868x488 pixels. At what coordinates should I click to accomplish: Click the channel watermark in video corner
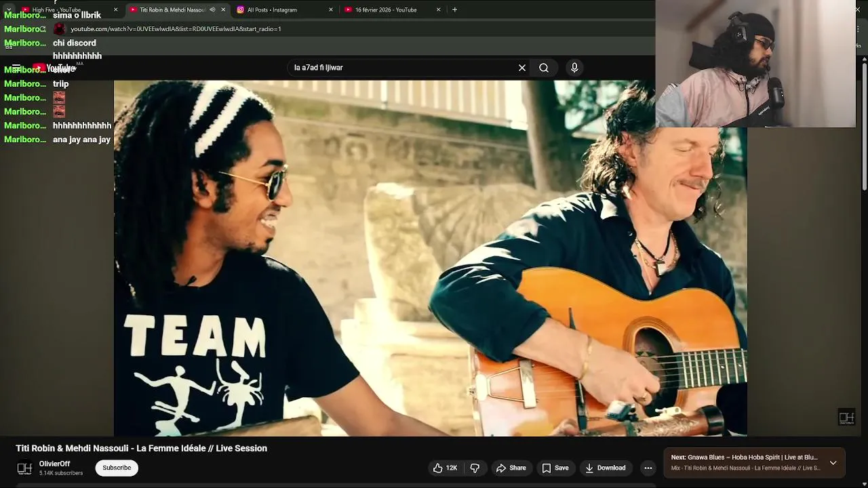846,418
